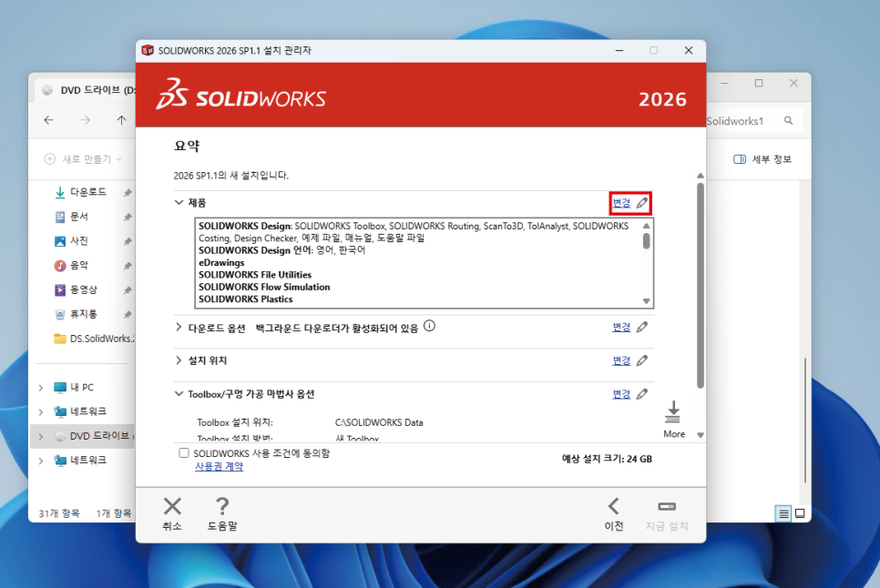The height and width of the screenshot is (588, 880).
Task: Click Explorer up arrow button
Action: (121, 120)
